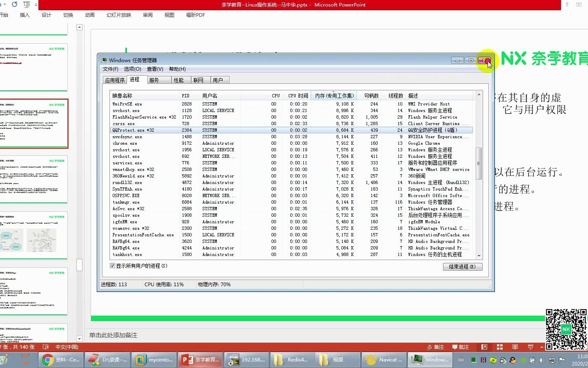Viewport: 588px width, 368px height.
Task: Start slideshow from beginning via quick access icon
Action: [27, 4]
